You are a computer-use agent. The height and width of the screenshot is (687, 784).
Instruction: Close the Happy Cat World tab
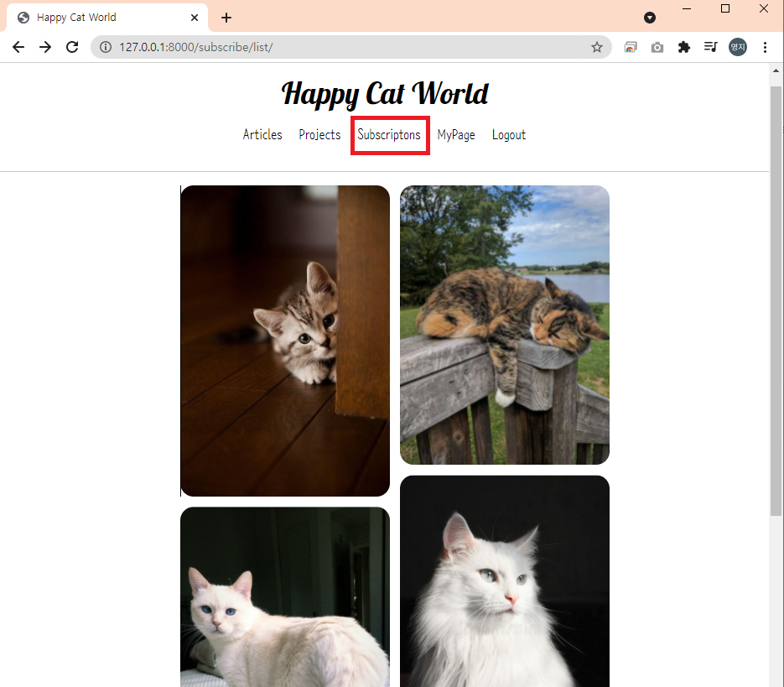pyautogui.click(x=195, y=18)
